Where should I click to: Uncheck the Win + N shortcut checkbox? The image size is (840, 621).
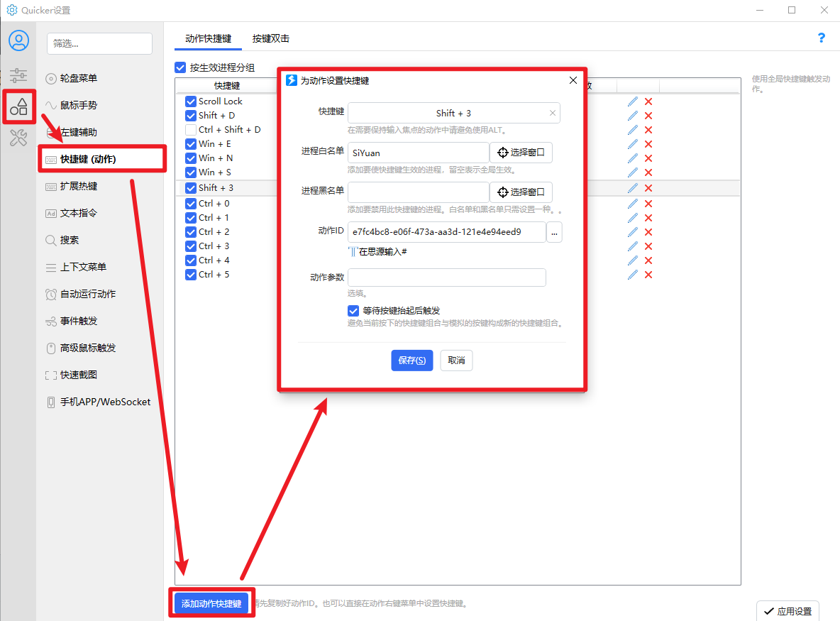tap(191, 158)
